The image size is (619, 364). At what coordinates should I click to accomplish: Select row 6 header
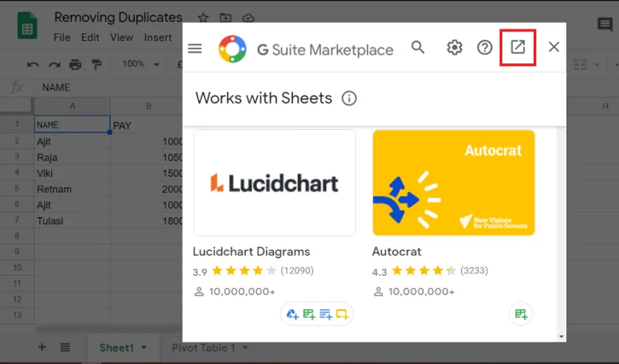coord(17,204)
